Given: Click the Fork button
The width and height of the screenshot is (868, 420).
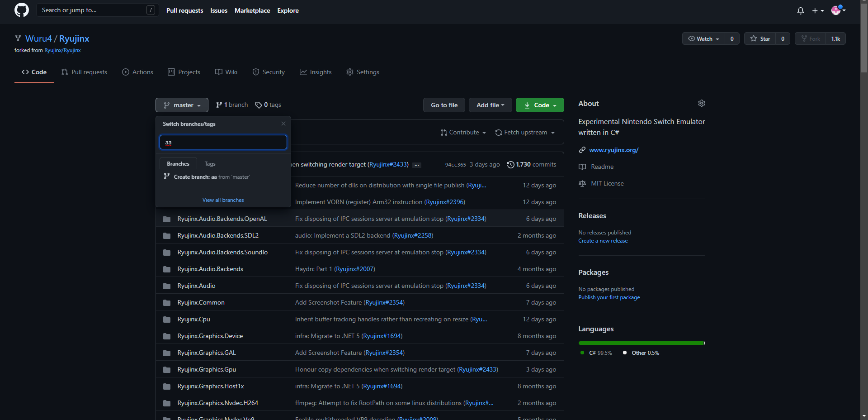Looking at the screenshot, I should [810, 38].
